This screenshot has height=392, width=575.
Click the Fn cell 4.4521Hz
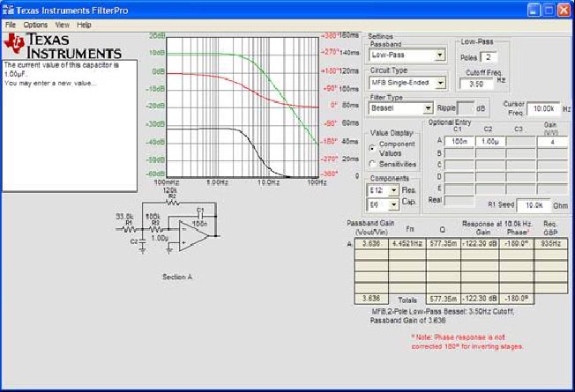pyautogui.click(x=407, y=244)
